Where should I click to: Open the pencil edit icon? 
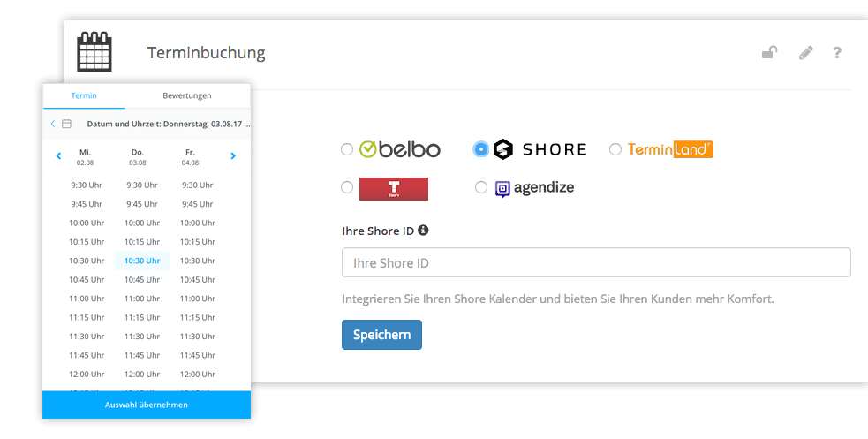click(806, 53)
